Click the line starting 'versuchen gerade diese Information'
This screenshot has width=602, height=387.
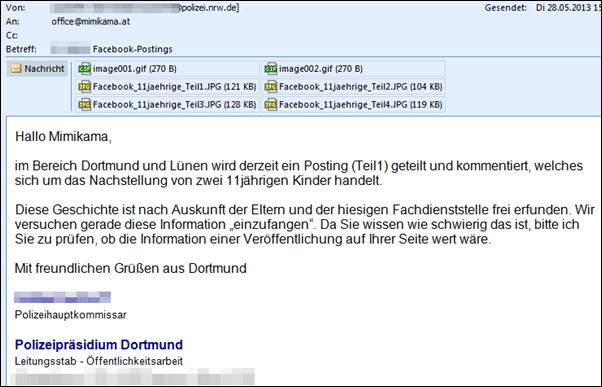click(x=297, y=224)
